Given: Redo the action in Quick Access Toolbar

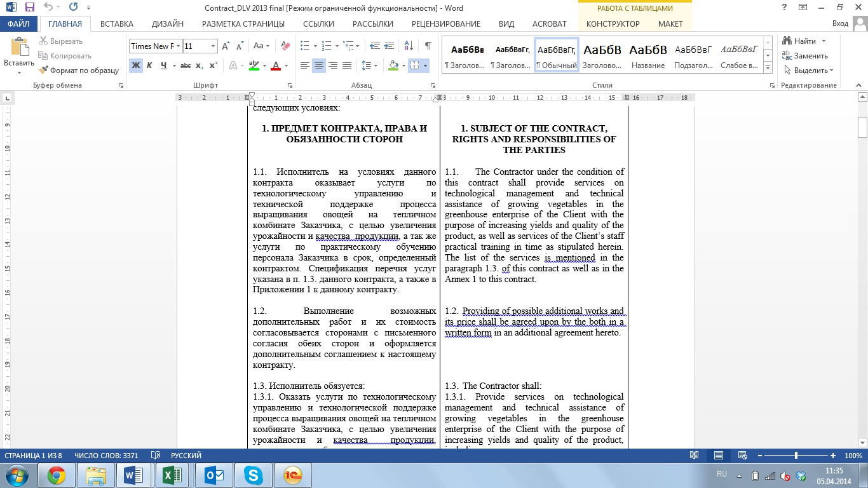Looking at the screenshot, I should click(73, 8).
